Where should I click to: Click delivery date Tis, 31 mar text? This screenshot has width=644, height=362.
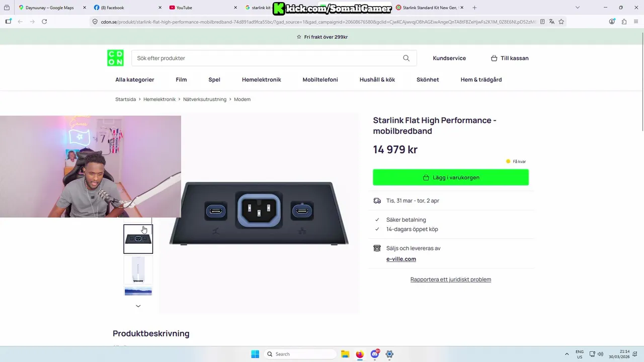pos(413,201)
